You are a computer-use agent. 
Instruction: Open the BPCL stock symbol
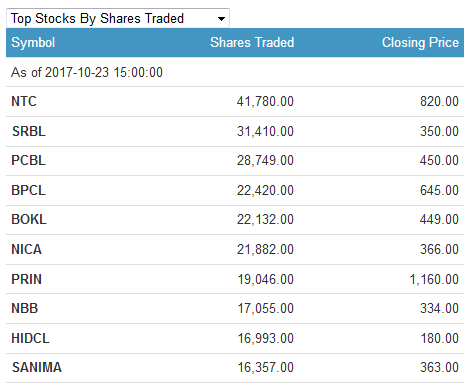[x=28, y=190]
